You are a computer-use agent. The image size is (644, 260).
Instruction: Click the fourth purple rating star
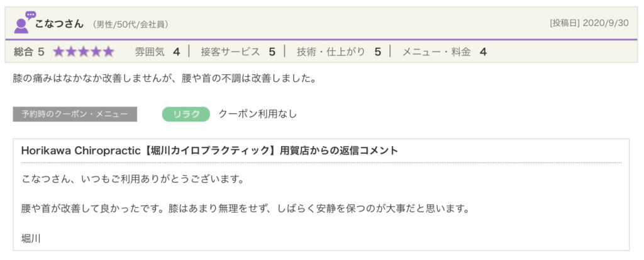(96, 52)
